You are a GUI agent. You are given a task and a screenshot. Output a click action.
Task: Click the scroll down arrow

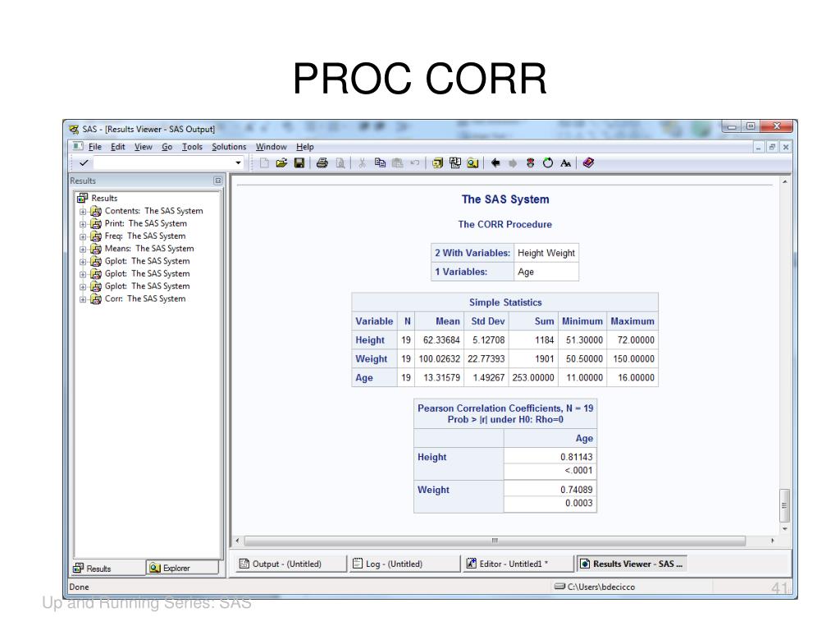[784, 529]
